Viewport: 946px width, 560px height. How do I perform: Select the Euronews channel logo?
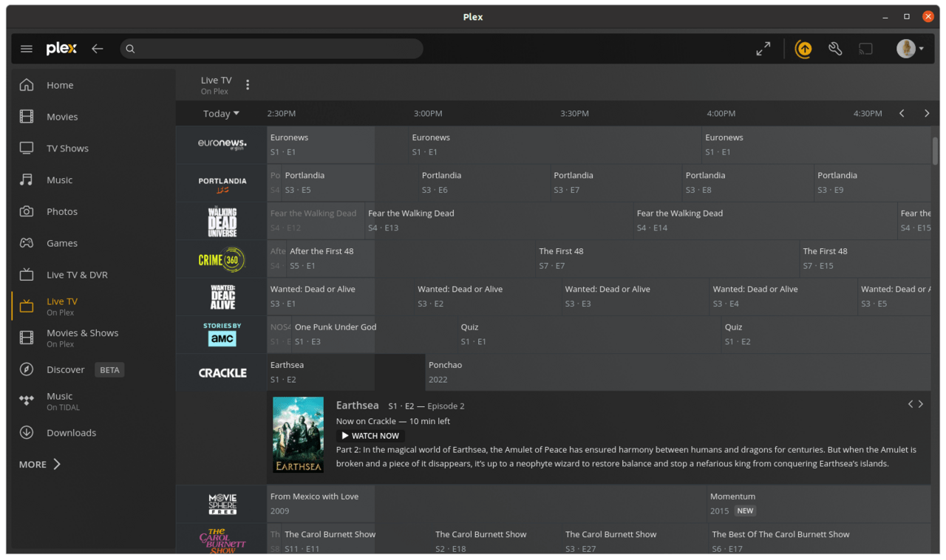click(222, 145)
